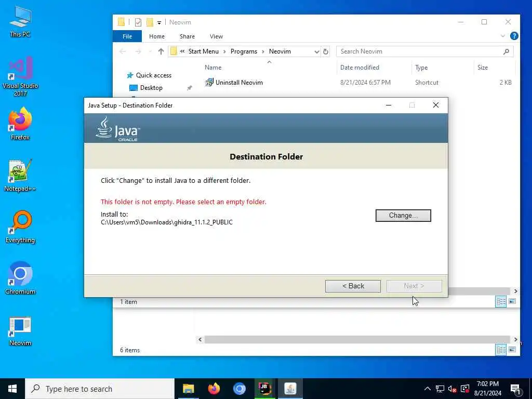
Task: Sort by the Type column header
Action: (x=421, y=68)
